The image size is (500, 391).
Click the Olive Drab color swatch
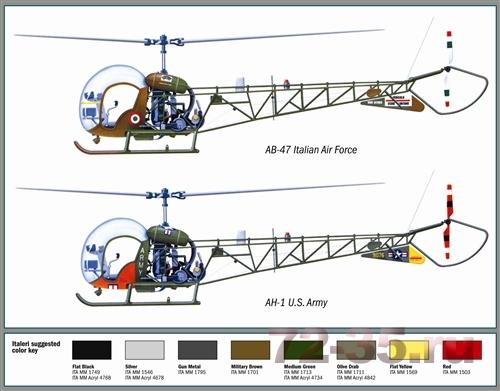pos(356,350)
